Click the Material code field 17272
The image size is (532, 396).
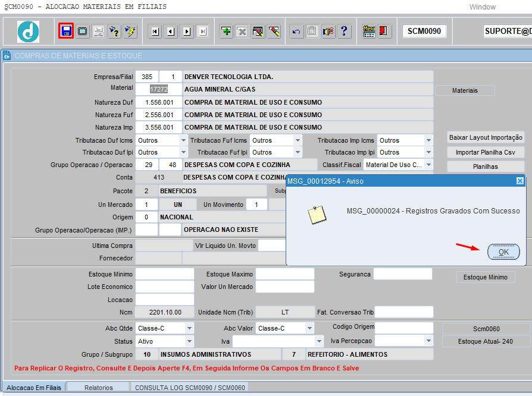(x=159, y=89)
